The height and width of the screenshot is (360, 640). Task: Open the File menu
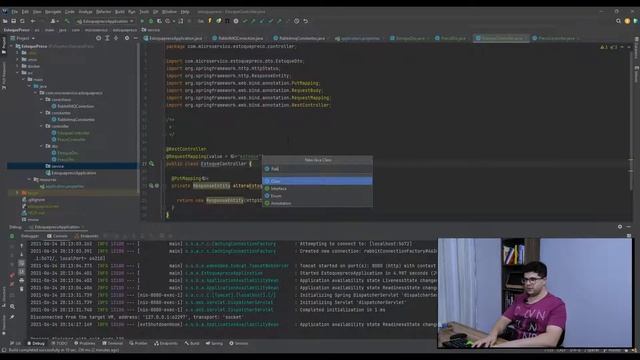point(15,12)
